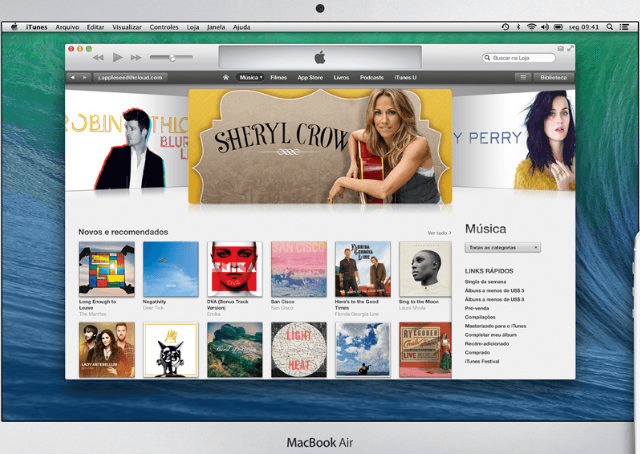Click the fast-forward/next track icon
The image size is (640, 454).
point(135,58)
